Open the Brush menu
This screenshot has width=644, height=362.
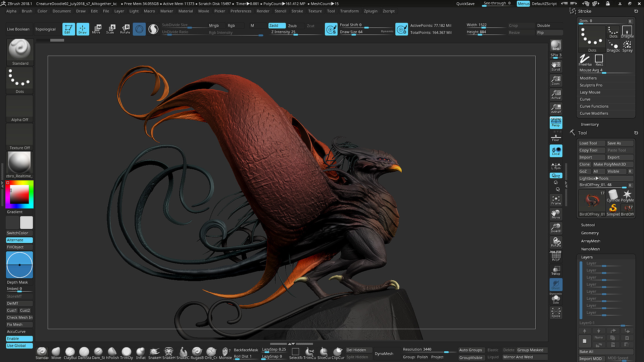(x=27, y=11)
